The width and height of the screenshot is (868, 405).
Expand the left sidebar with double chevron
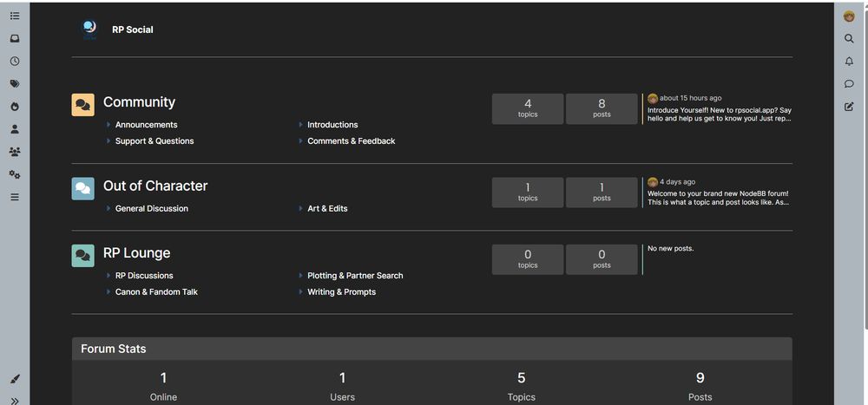(x=15, y=402)
